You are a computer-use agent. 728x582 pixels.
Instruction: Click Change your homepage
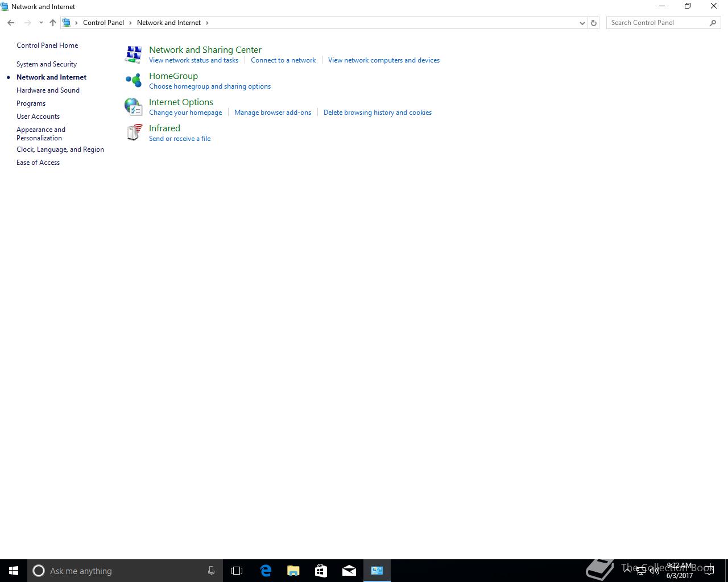[185, 113]
